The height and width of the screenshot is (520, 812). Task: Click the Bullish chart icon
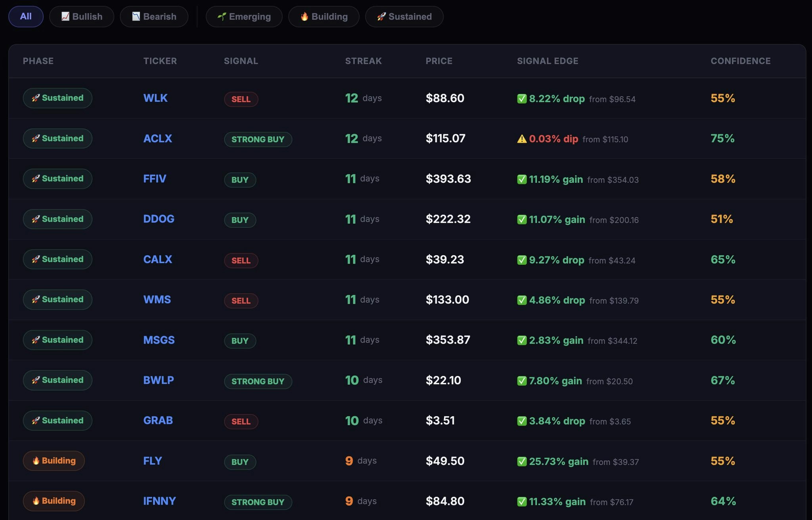click(x=65, y=16)
